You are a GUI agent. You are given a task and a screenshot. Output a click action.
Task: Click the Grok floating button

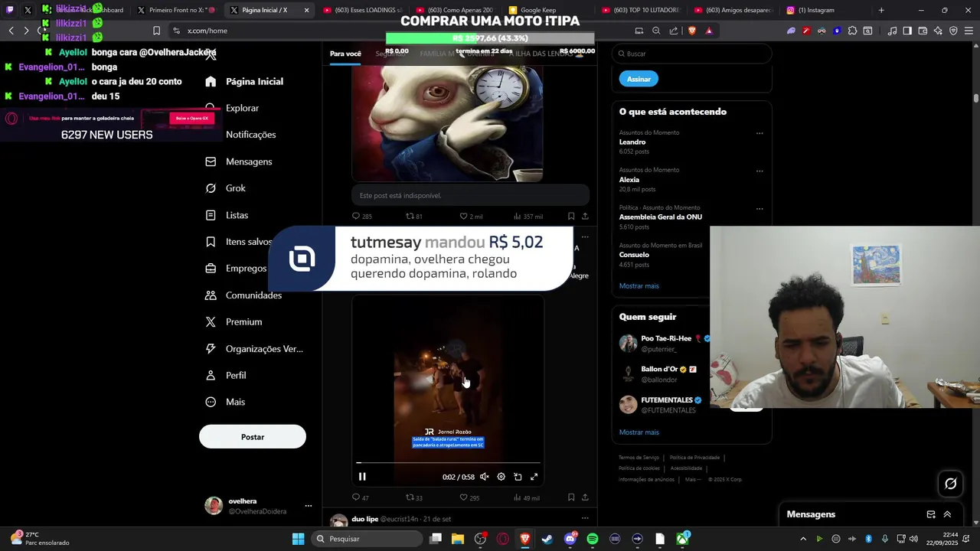tap(950, 484)
